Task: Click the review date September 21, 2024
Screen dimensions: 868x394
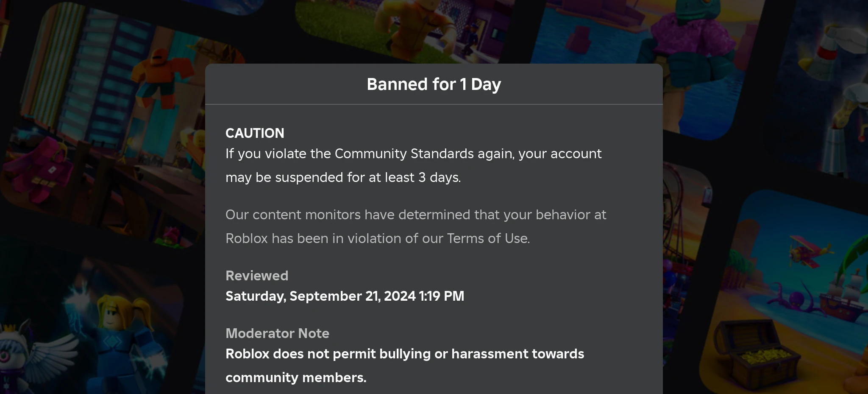Action: pyautogui.click(x=345, y=296)
